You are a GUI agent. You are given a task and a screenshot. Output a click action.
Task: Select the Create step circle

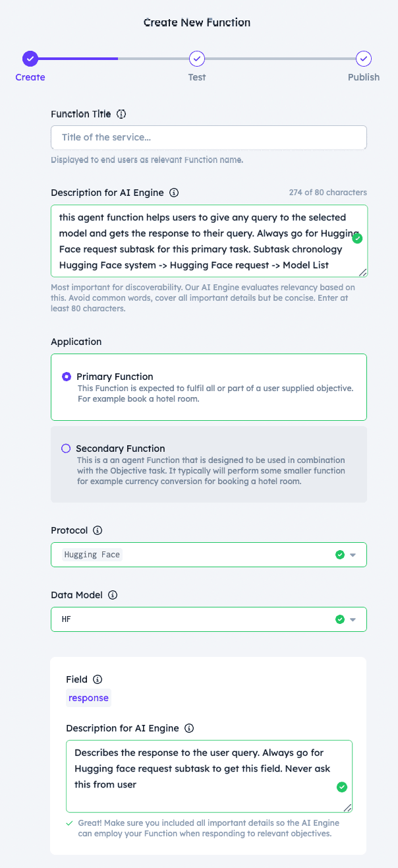click(30, 59)
